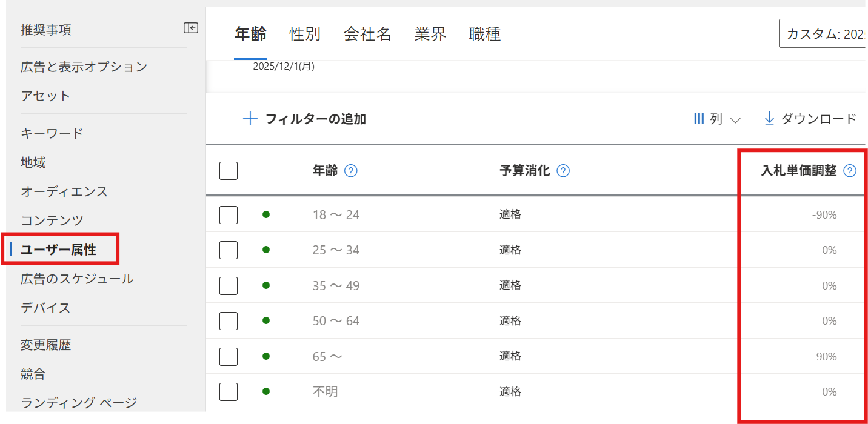Image resolution: width=868 pixels, height=424 pixels.
Task: Open the help tooltip beside 年齢 header
Action: (x=350, y=171)
